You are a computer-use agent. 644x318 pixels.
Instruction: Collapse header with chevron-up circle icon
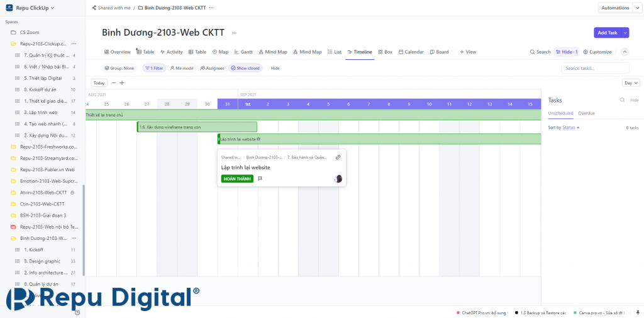point(625,52)
